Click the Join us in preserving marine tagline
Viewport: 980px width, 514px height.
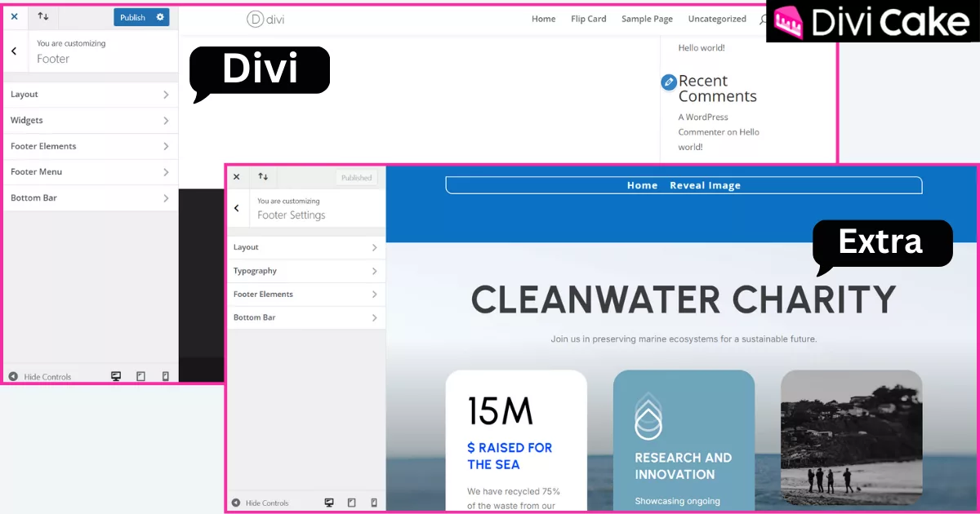684,339
